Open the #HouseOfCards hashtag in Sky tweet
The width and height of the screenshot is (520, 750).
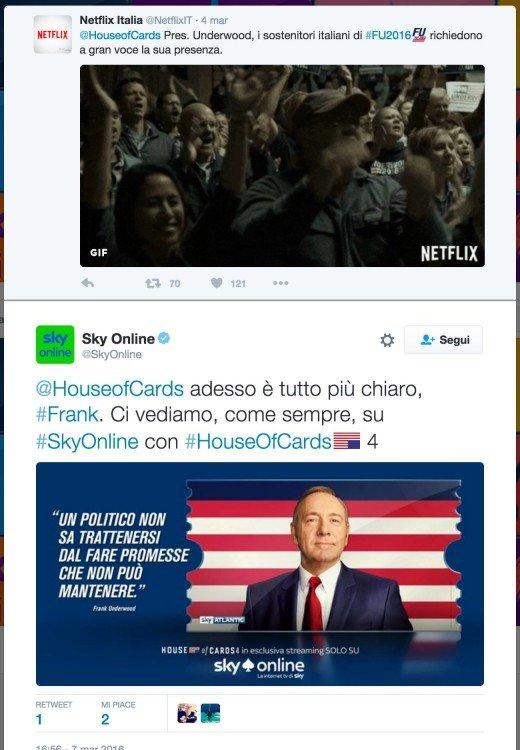click(x=258, y=441)
